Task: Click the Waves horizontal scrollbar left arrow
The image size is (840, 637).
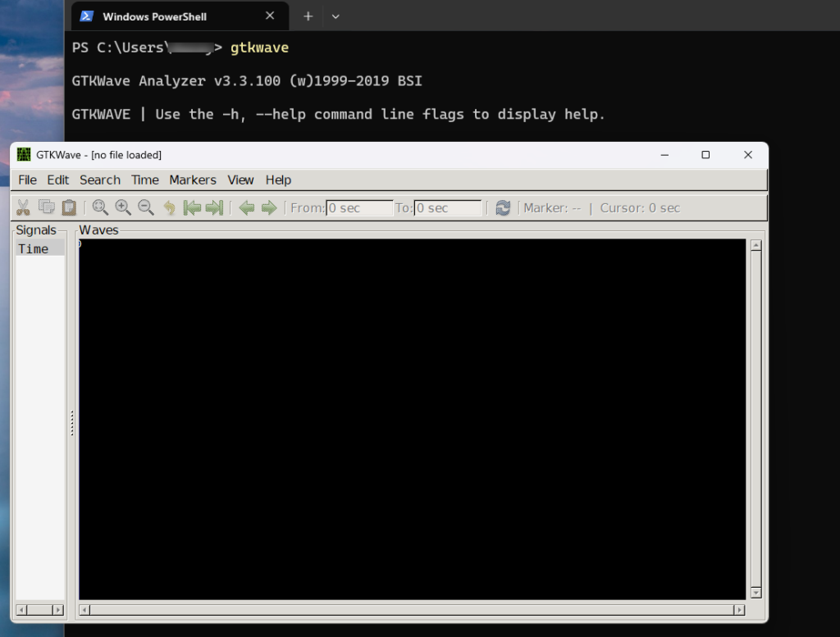Action: [x=84, y=610]
